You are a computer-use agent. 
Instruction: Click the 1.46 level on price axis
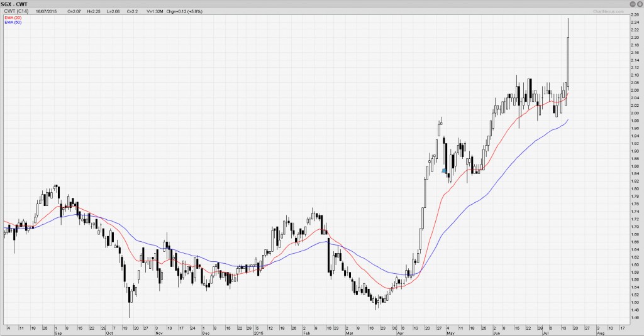(x=634, y=318)
